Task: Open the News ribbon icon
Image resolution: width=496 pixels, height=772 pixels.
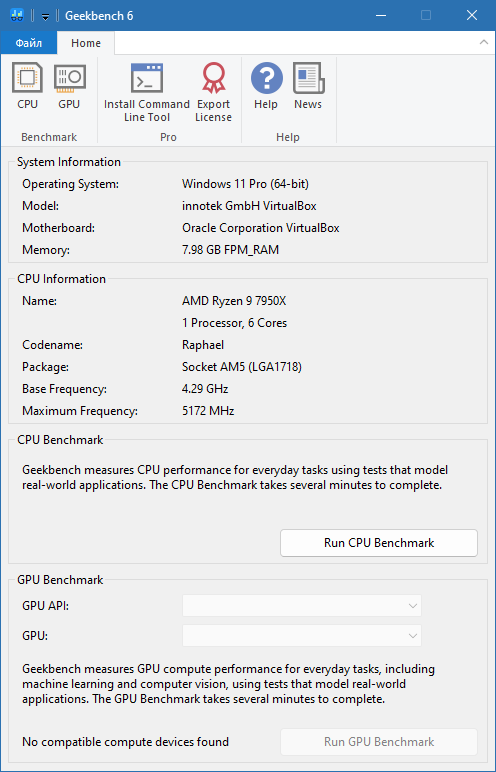Action: [x=308, y=87]
